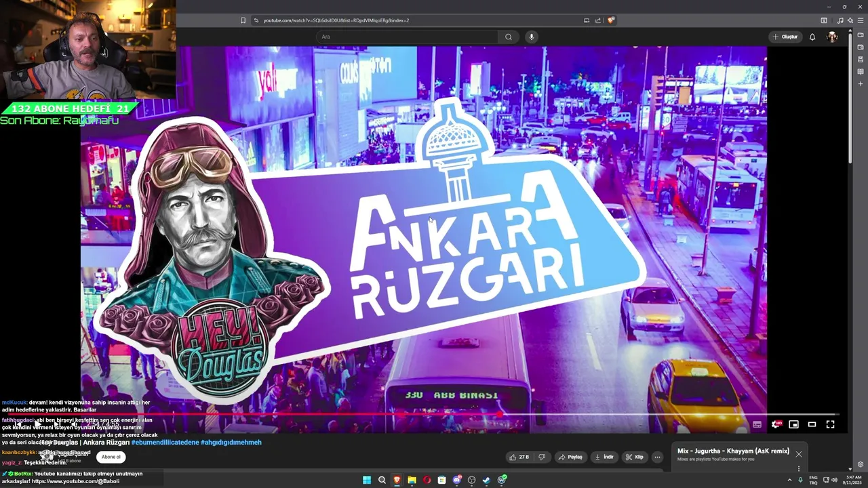
Task: Open the Brave Shields lion icon
Action: (611, 20)
